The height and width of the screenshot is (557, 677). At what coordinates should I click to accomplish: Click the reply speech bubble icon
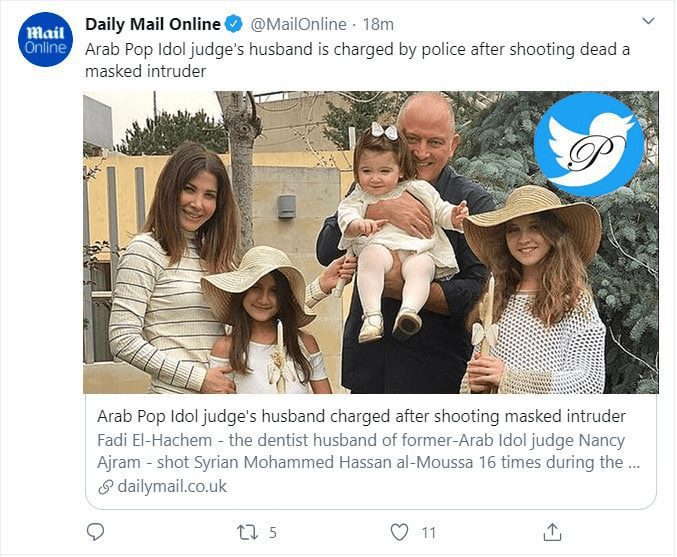coord(96,532)
